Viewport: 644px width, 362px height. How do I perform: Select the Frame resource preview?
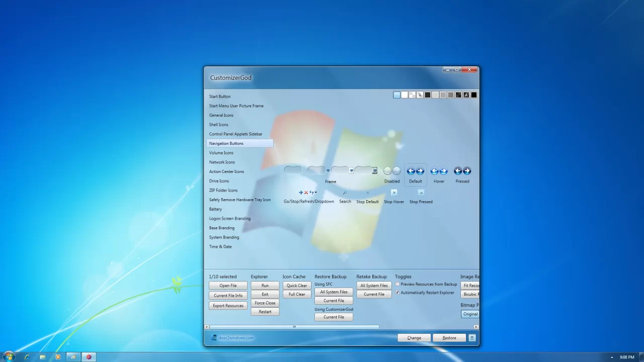point(331,170)
